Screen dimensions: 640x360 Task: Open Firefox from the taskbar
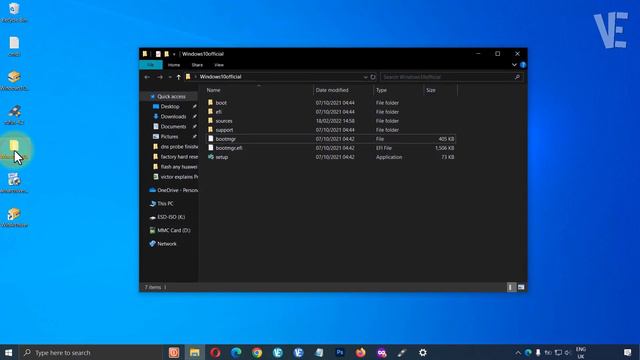(x=361, y=353)
